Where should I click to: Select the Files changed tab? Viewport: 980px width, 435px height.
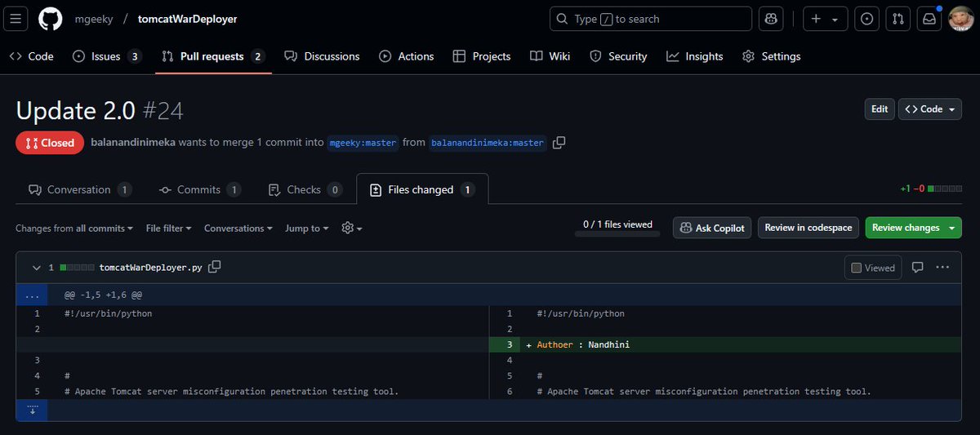(x=422, y=189)
